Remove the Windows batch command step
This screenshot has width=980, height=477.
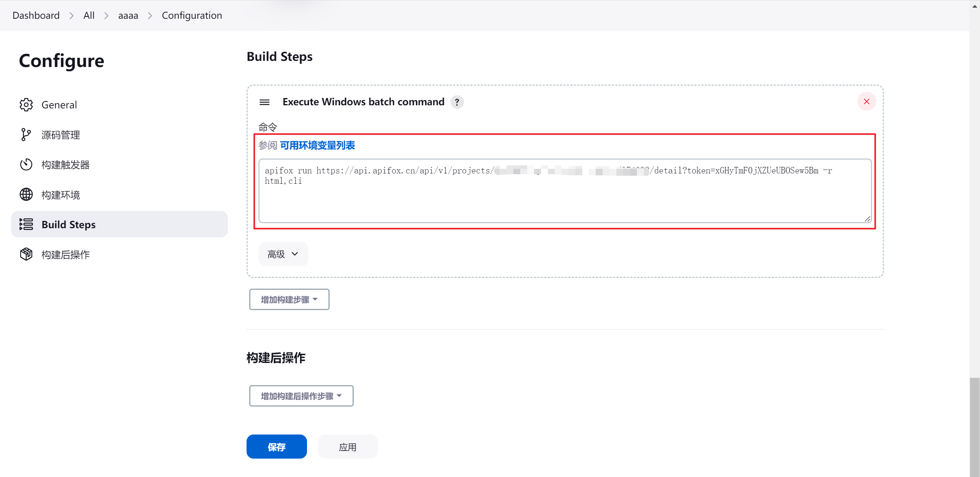point(867,101)
